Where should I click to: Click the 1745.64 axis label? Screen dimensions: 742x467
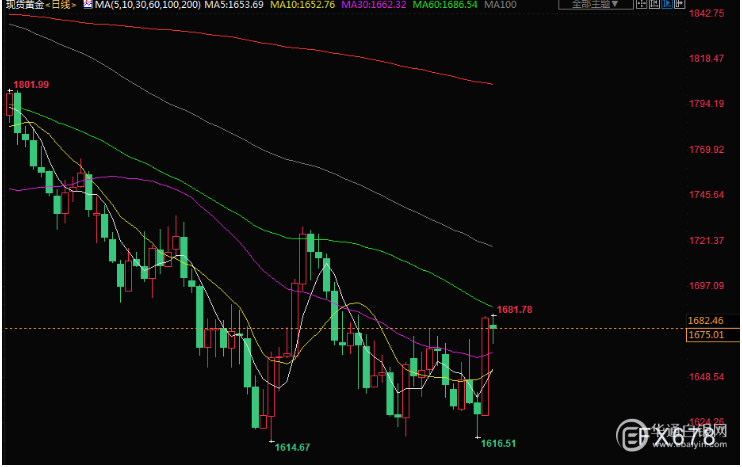pyautogui.click(x=706, y=195)
